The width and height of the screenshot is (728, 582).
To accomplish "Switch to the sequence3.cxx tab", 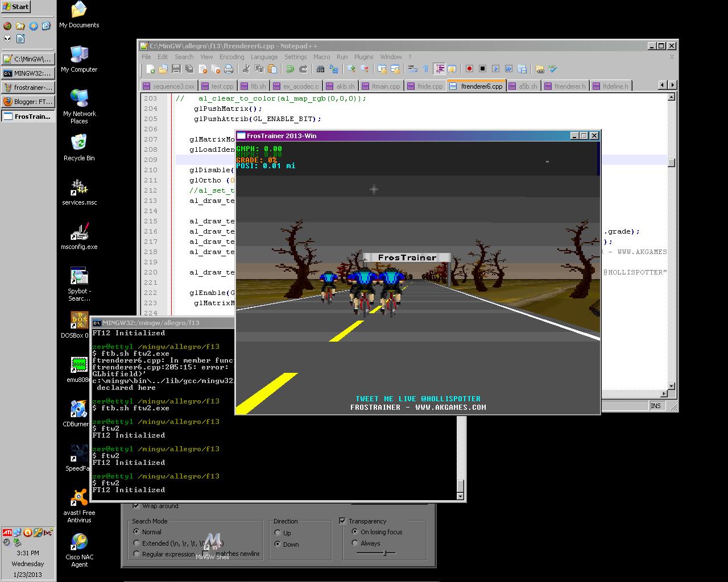I will point(169,86).
